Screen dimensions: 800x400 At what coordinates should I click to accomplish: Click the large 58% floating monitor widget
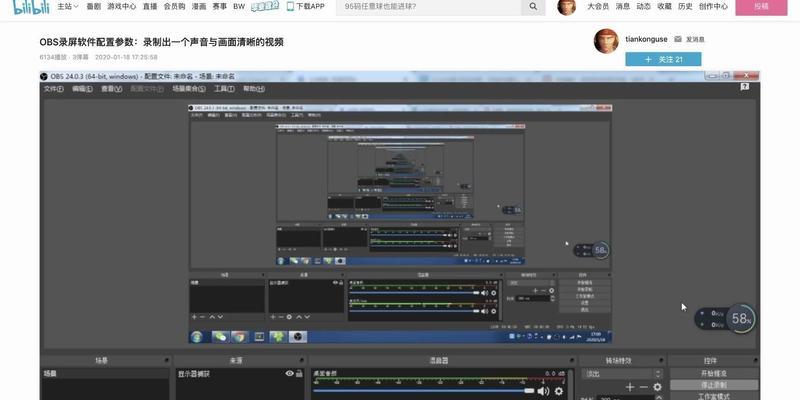coord(725,318)
